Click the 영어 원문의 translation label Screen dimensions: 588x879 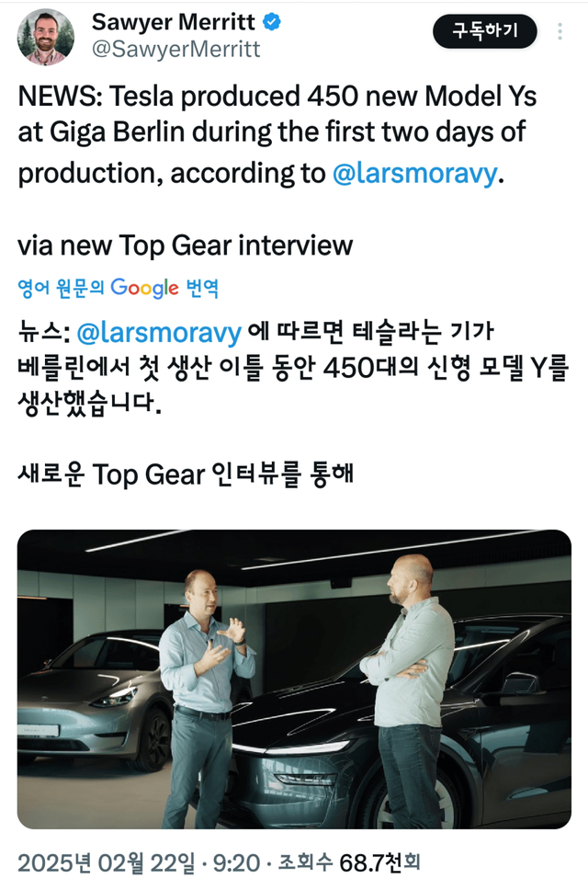coord(61,288)
